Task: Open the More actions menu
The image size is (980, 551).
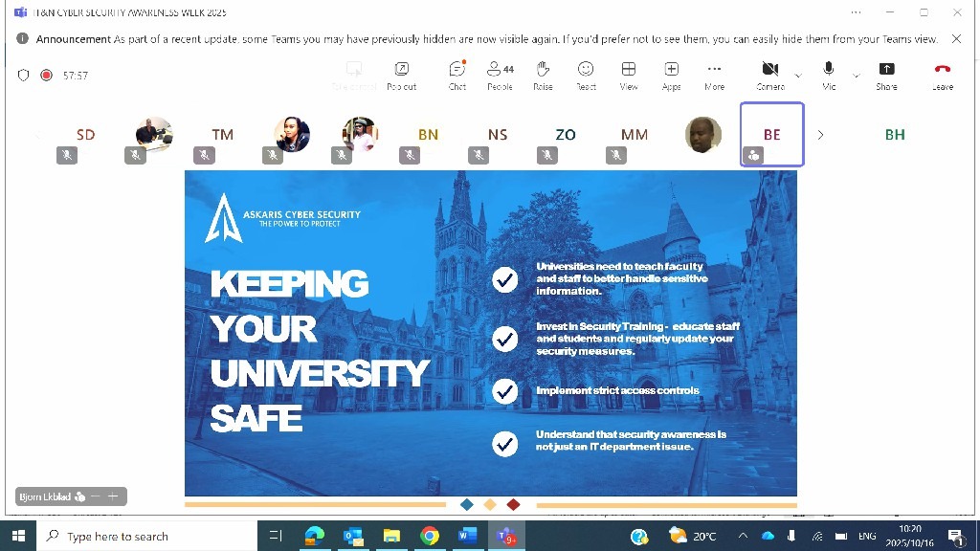Action: pos(714,75)
